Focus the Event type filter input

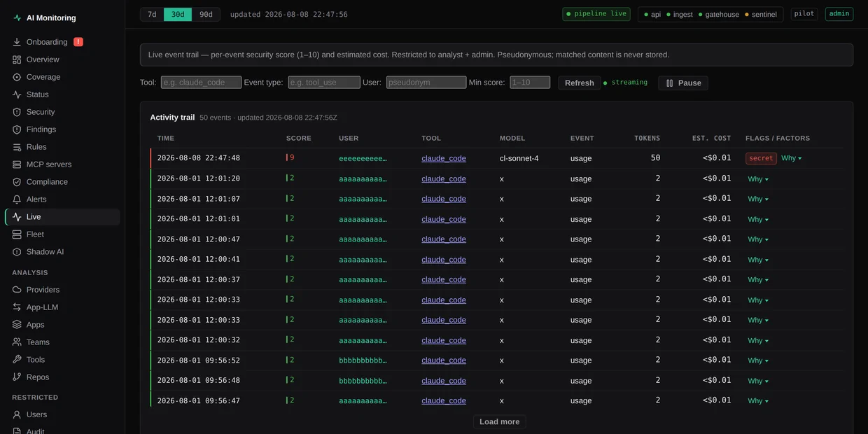[324, 83]
